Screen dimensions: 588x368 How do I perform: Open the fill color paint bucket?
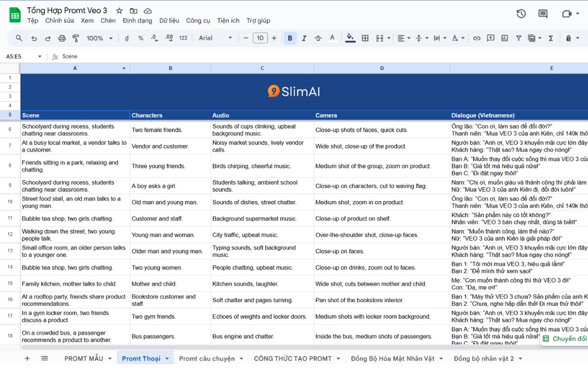tap(350, 38)
